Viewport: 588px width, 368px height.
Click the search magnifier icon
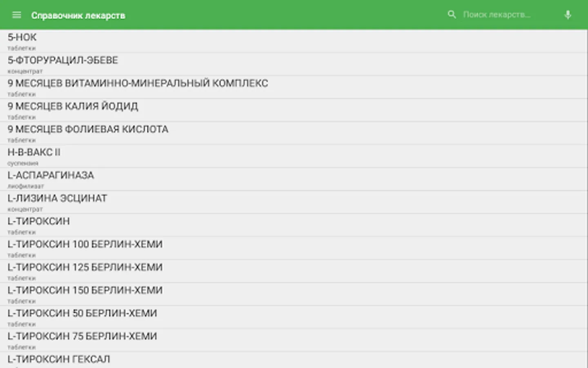pyautogui.click(x=452, y=15)
